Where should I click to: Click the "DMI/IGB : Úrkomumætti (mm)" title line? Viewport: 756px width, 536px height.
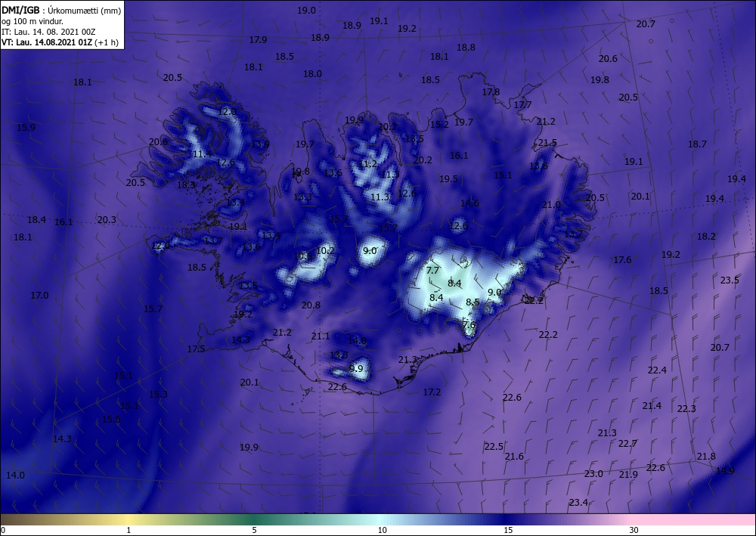(x=61, y=10)
